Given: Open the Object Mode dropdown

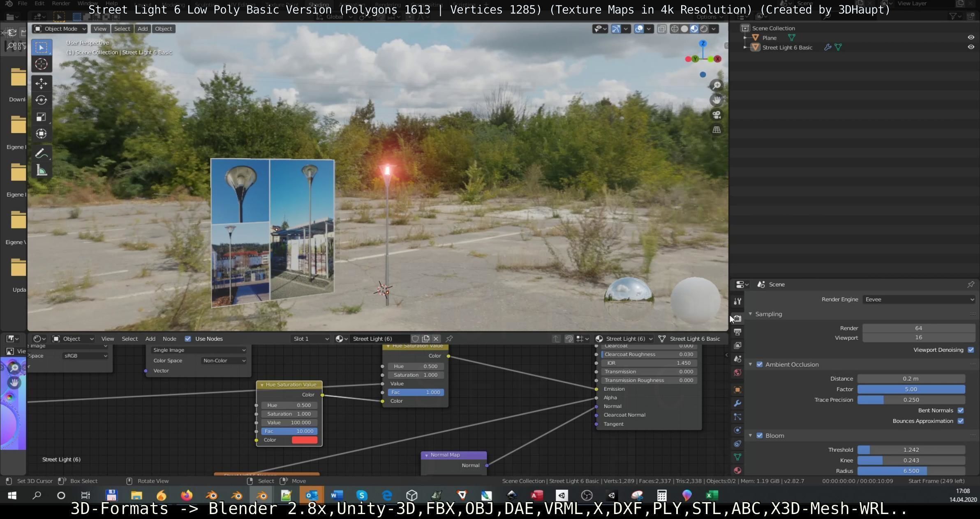Looking at the screenshot, I should 60,29.
